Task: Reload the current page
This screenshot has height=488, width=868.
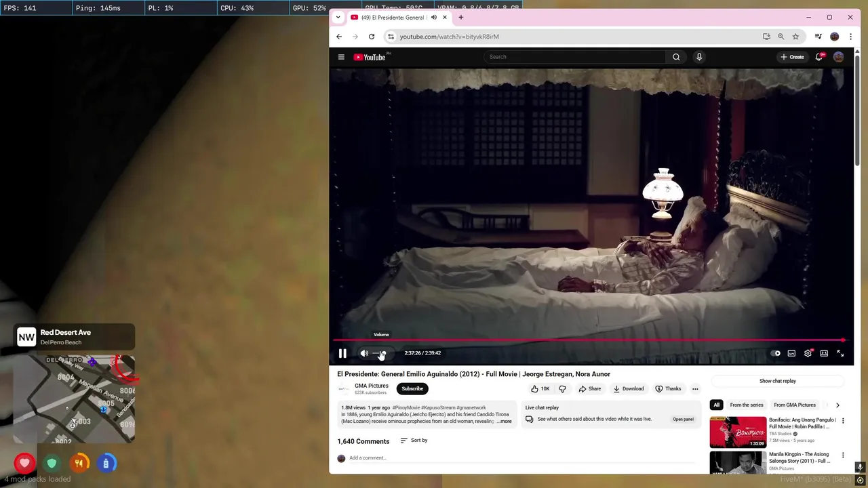Action: click(x=372, y=37)
